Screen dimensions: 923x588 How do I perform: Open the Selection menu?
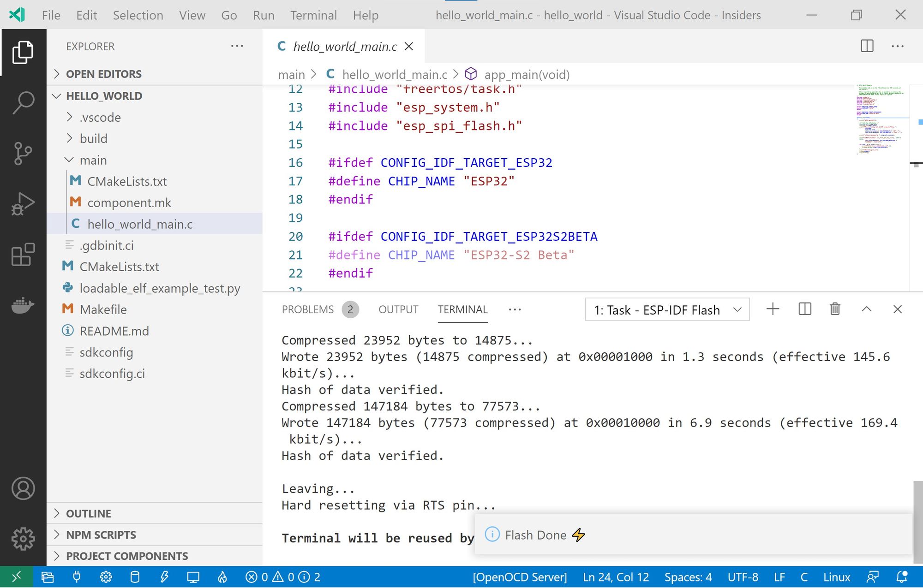point(138,15)
